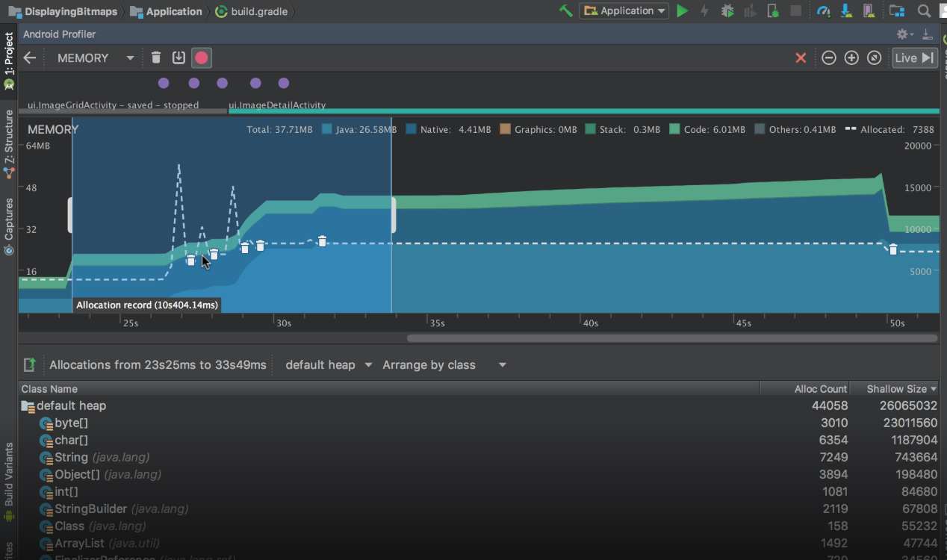947x560 pixels.
Task: Start debugging with the Debug icon
Action: (727, 11)
